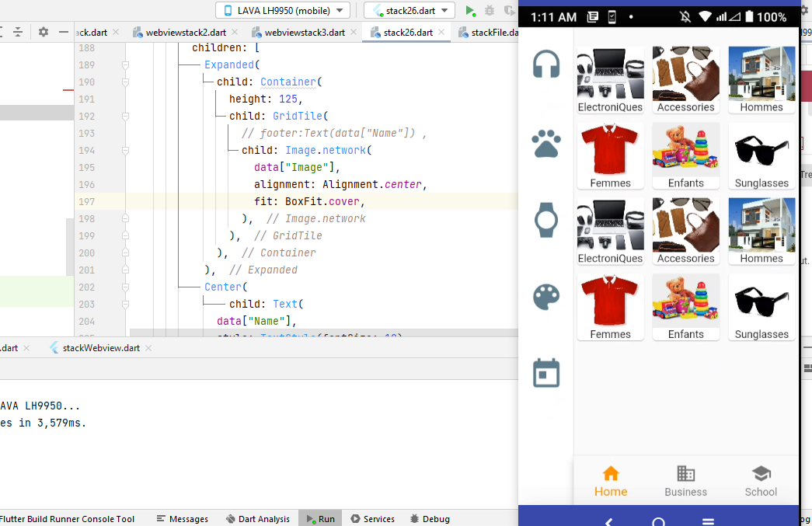This screenshot has height=526, width=812.
Task: Click the BoxFit.cover code on line 197
Action: click(x=322, y=201)
